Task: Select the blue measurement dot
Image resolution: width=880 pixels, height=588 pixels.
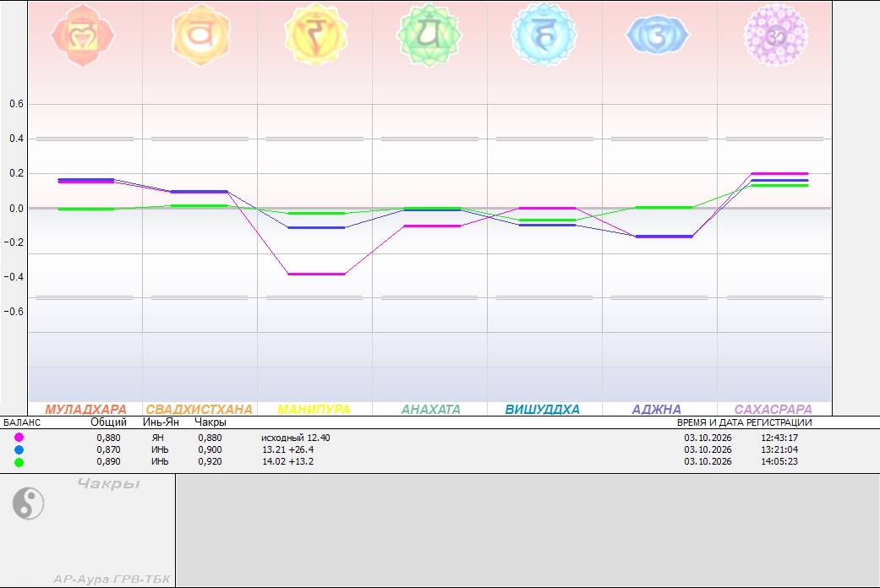Action: coord(19,449)
